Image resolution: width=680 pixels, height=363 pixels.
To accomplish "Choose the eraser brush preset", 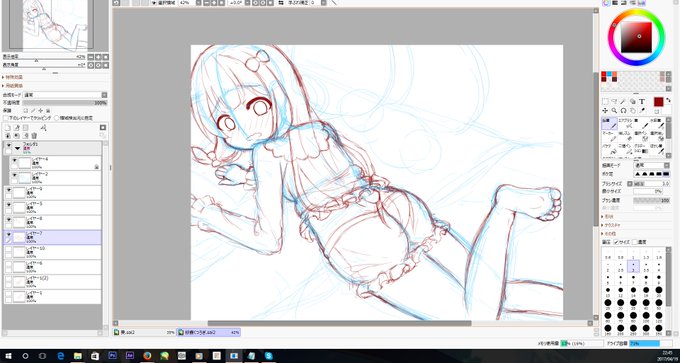I will pos(625,136).
